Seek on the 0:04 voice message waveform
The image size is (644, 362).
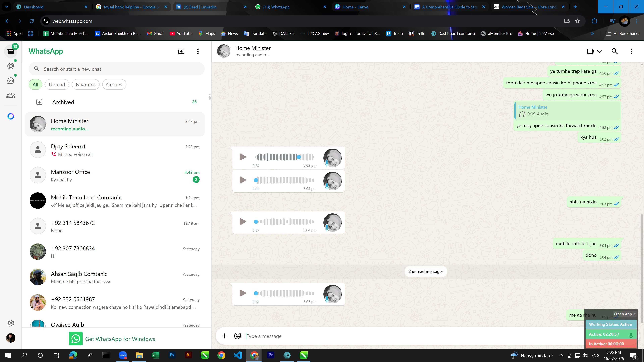point(284,293)
